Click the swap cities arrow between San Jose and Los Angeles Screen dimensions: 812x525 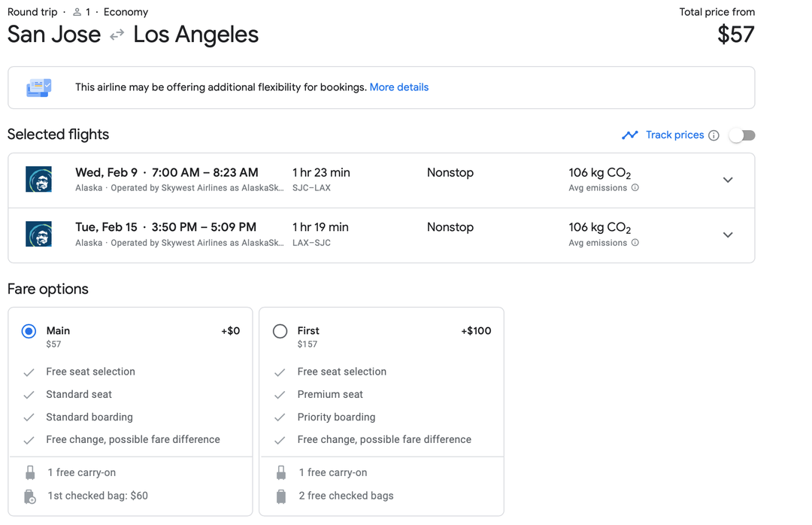117,35
